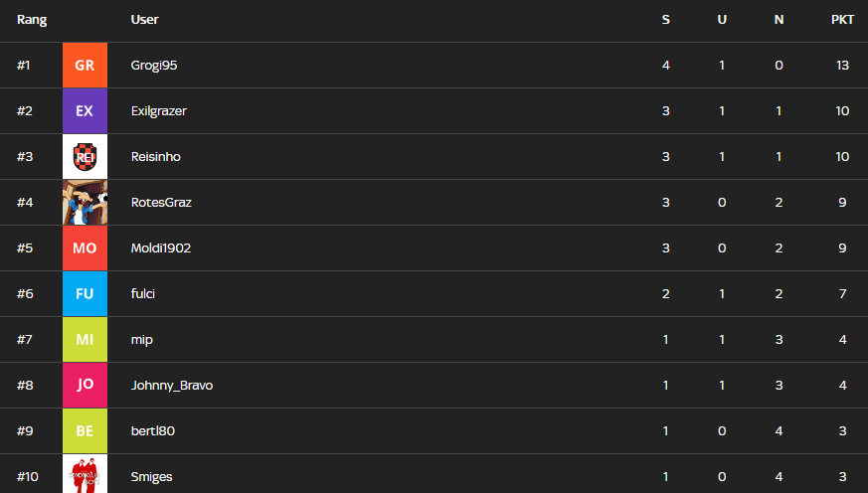Screen dimensions: 868x493
Task: Open the RotesGraz username link
Action: click(x=161, y=203)
